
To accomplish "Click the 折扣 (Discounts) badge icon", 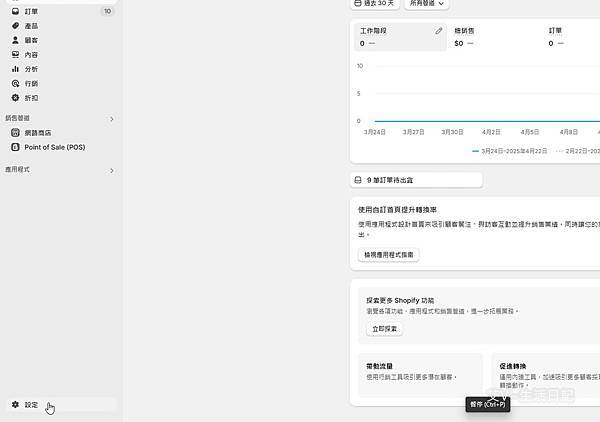I will (x=15, y=98).
